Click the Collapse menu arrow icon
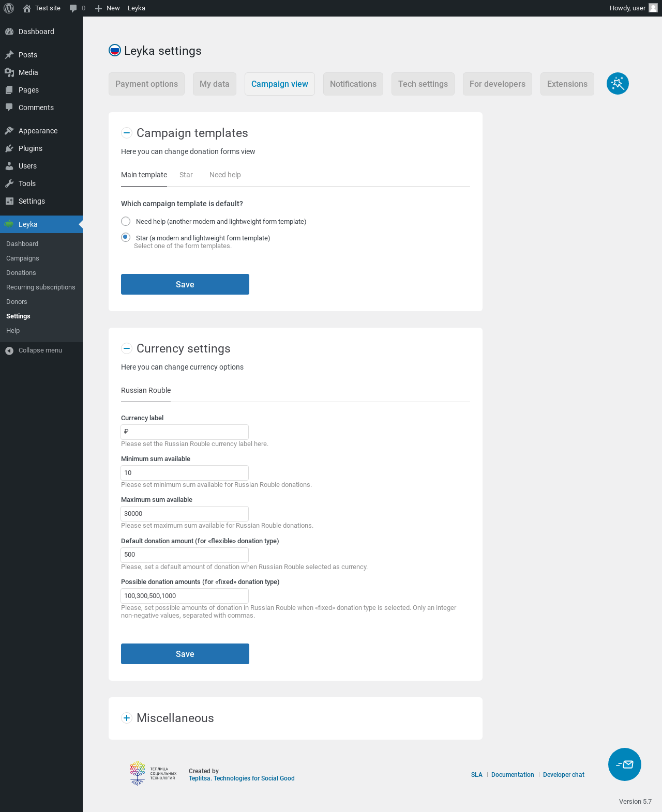Screen dimensions: 662x812 (9, 350)
